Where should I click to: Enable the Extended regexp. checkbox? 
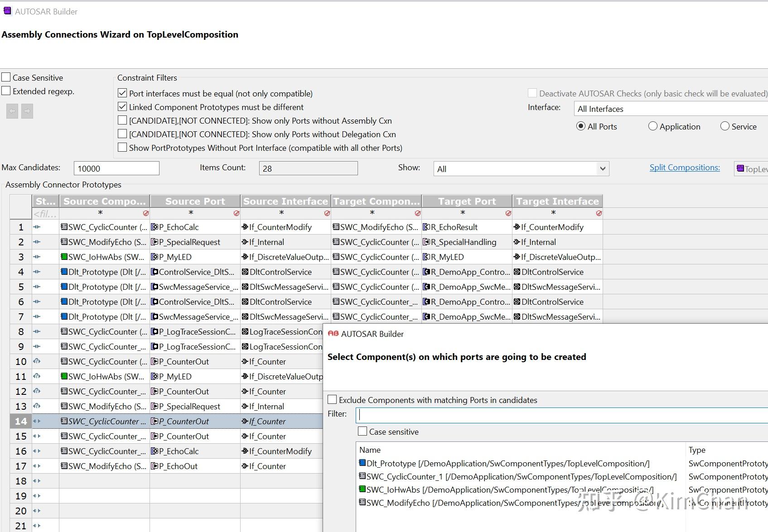point(6,91)
